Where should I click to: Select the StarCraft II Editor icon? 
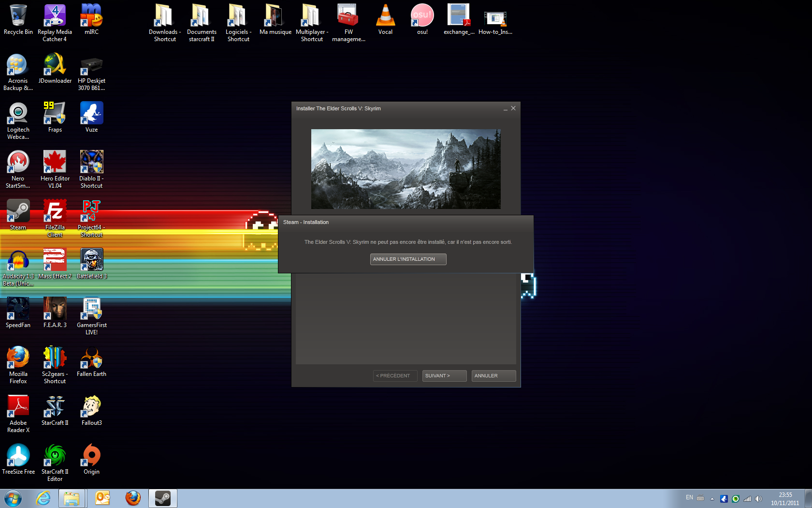55,463
